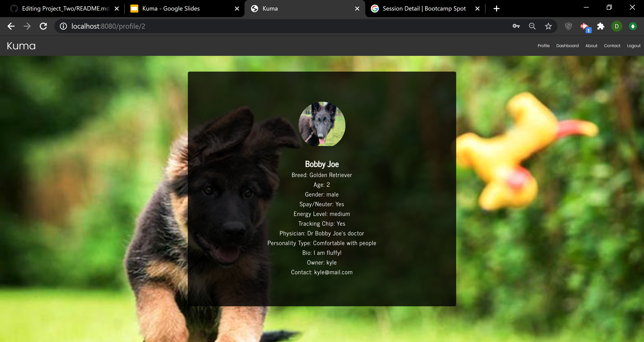This screenshot has height=342, width=644.
Task: Click the Kuma brand logo link
Action: pos(21,46)
